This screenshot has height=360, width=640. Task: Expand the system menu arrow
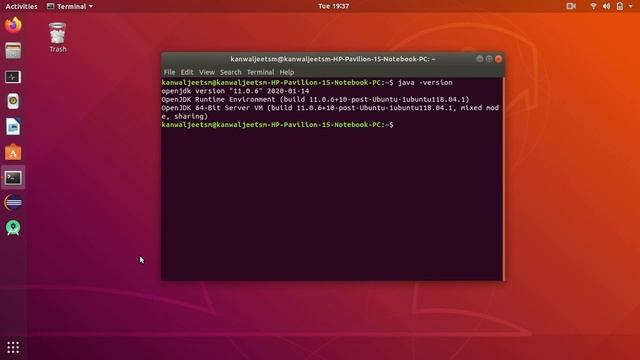pyautogui.click(x=630, y=6)
